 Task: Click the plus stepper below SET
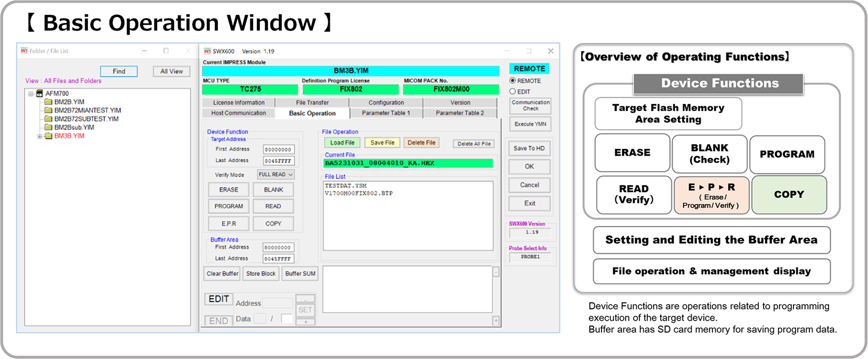(x=305, y=322)
